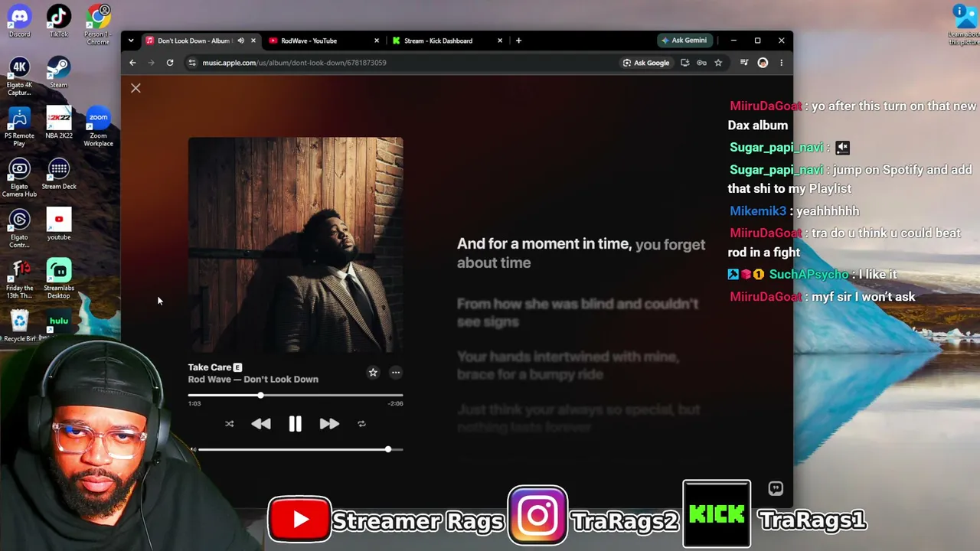Pause the playing song
Screen dimensions: 980x551
pos(295,424)
